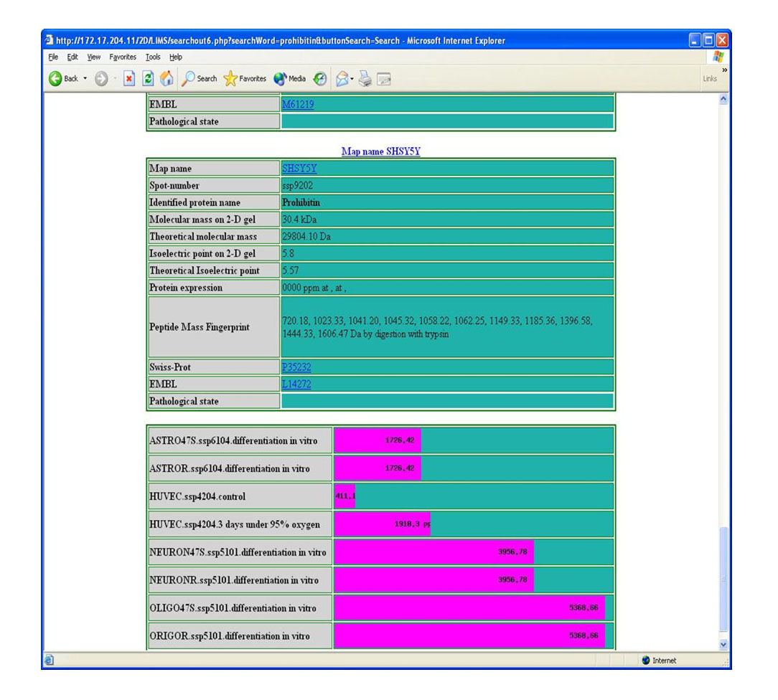Open the SHSY5Y link in Map name row
This screenshot has height=700, width=778.
299,168
